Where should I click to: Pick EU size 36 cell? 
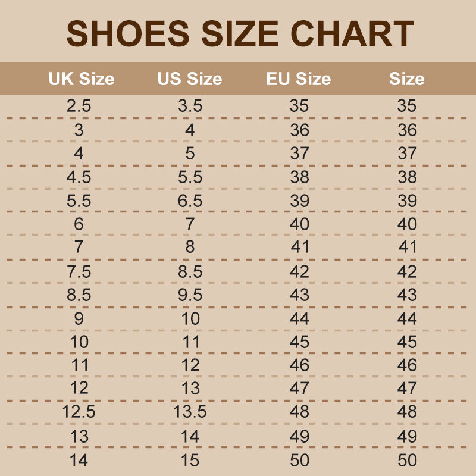click(x=299, y=130)
